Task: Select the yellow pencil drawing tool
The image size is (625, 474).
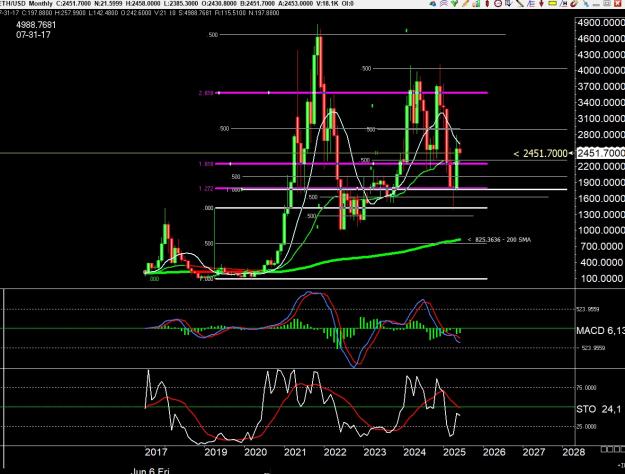Action: 465,3
